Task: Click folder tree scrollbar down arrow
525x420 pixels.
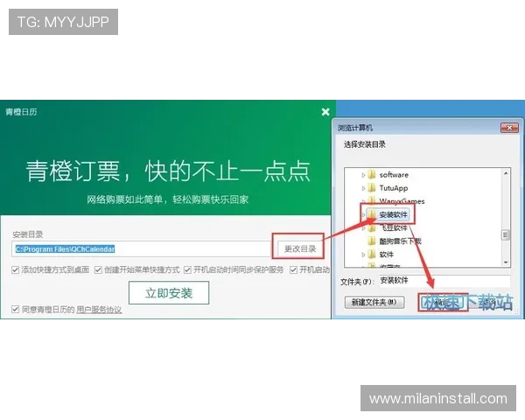Action: coord(506,262)
